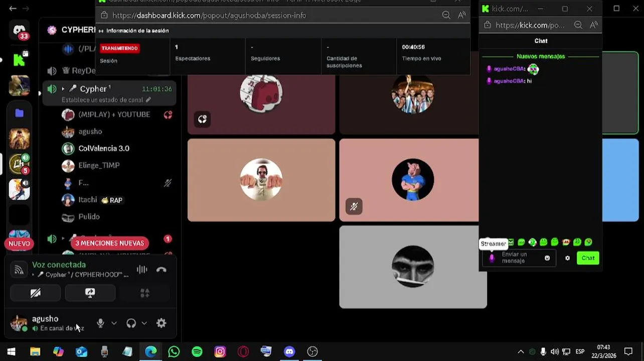Toggle microphone mute for agusho
The image size is (644, 361).
[x=100, y=323]
